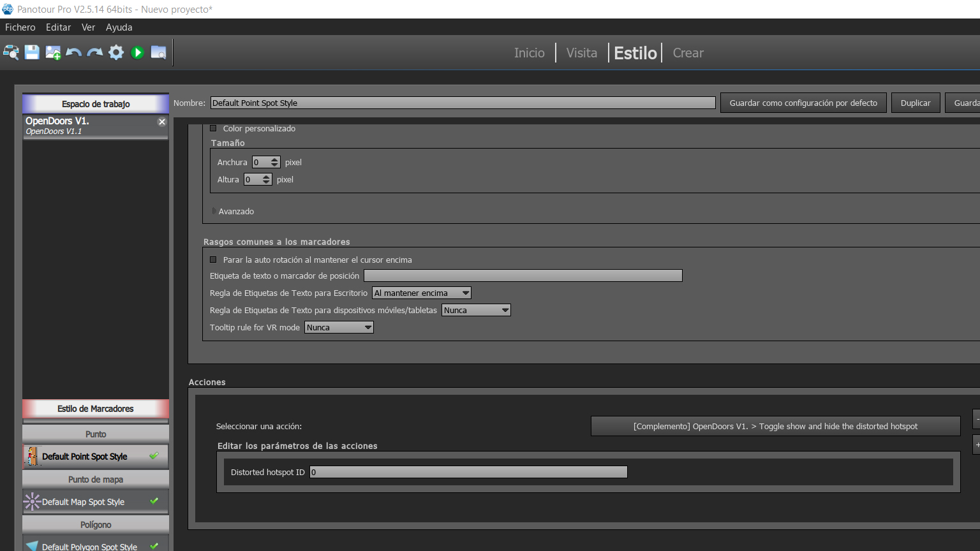Click green checkmark beside Default Map Spot Style

coord(154,501)
